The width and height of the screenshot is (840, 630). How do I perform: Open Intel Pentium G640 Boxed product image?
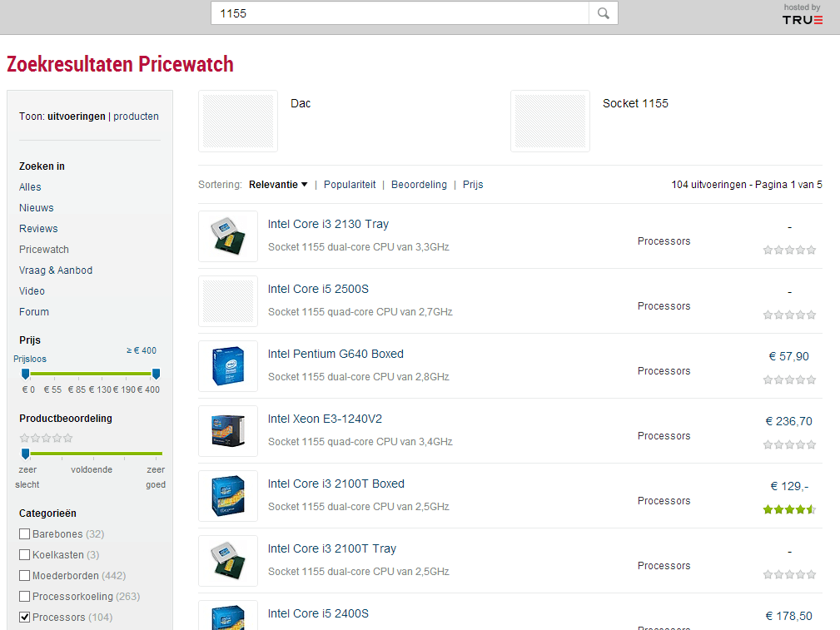tap(228, 366)
